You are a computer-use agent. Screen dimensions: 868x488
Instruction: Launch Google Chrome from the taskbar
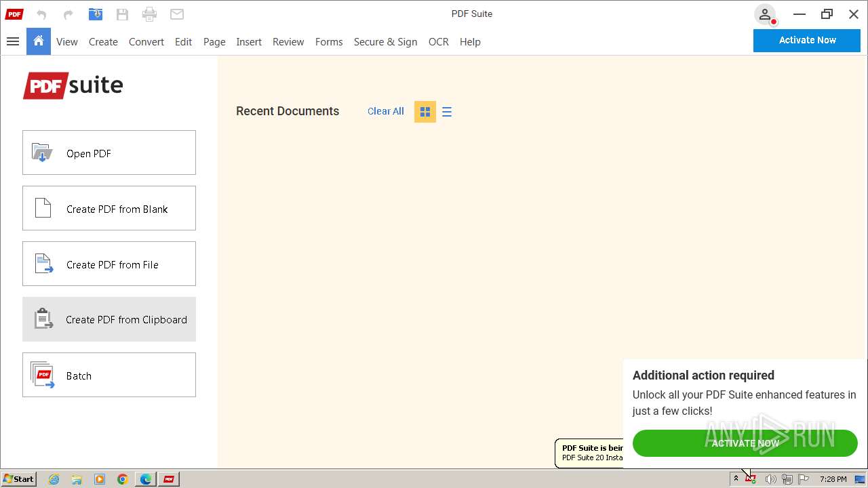pyautogui.click(x=123, y=479)
